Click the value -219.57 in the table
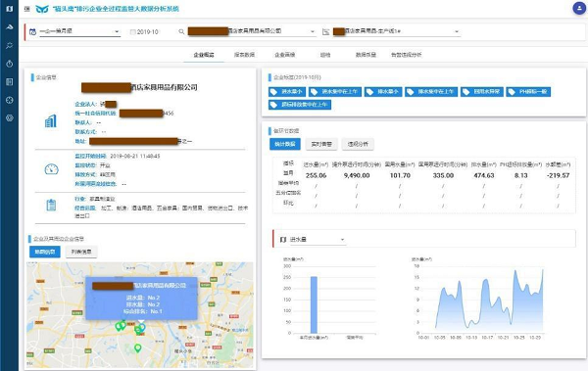This screenshot has width=588, height=371. click(558, 175)
